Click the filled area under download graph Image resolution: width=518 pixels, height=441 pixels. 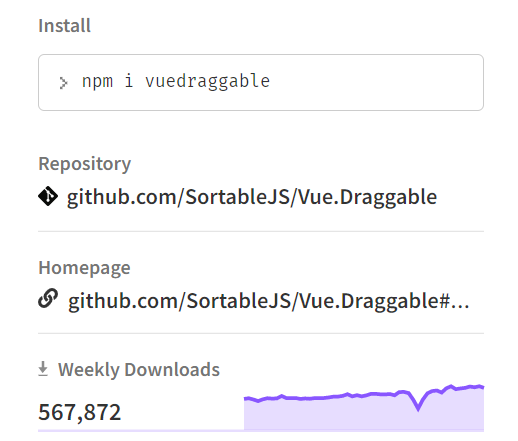click(x=333, y=417)
